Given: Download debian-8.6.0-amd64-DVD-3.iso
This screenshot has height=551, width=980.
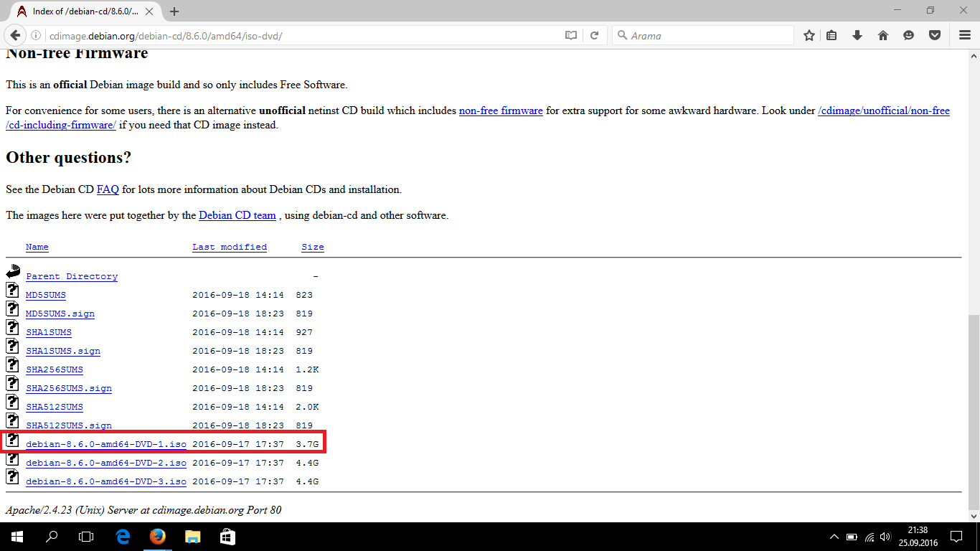Looking at the screenshot, I should point(106,481).
